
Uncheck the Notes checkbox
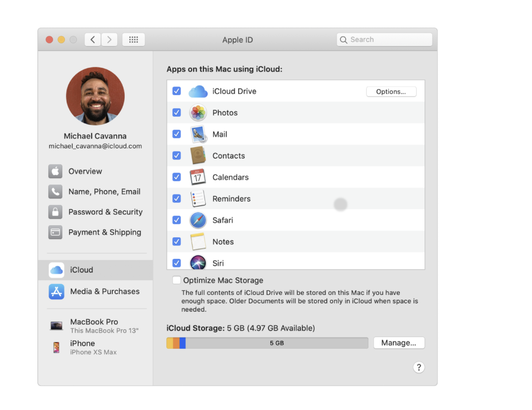click(x=176, y=242)
